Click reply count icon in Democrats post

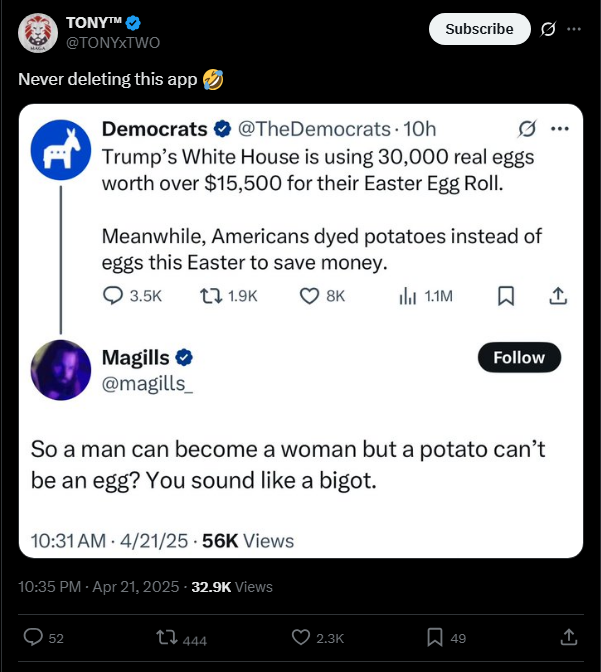point(115,295)
